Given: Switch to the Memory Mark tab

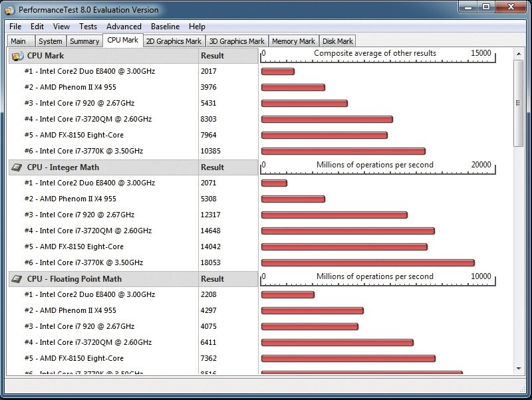Looking at the screenshot, I should [293, 41].
